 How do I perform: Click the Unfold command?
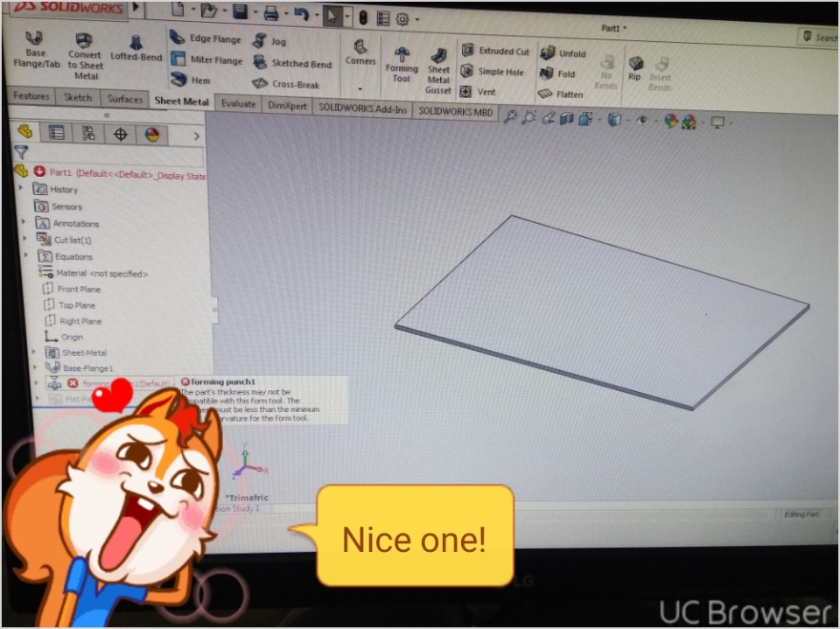coord(563,53)
